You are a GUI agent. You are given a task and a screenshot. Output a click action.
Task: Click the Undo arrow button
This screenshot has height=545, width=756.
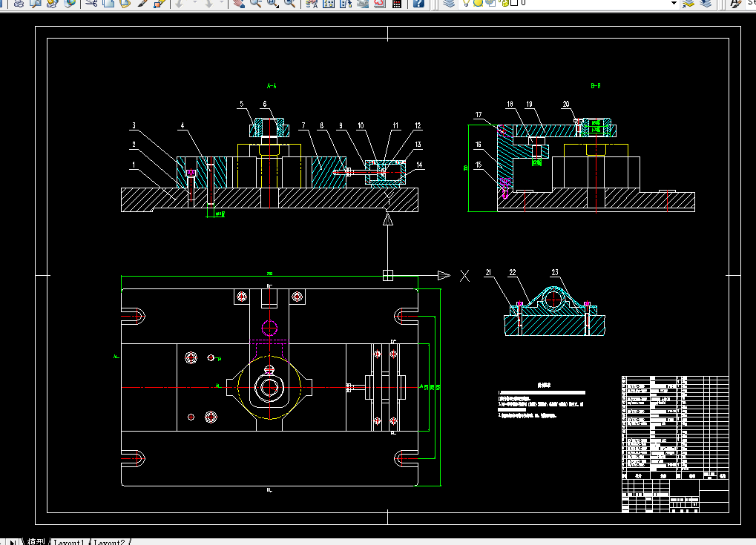180,3
